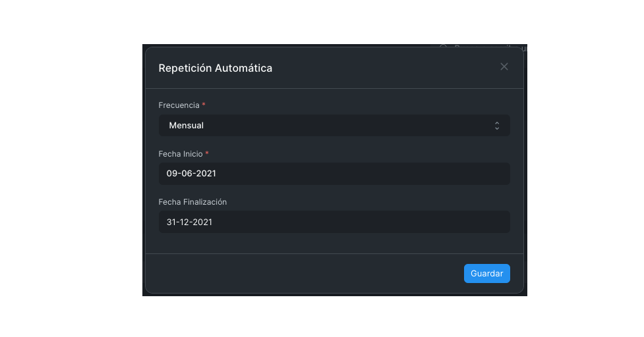Open the Frecuencia dropdown
Screen dimensions: 644x337
[334, 126]
